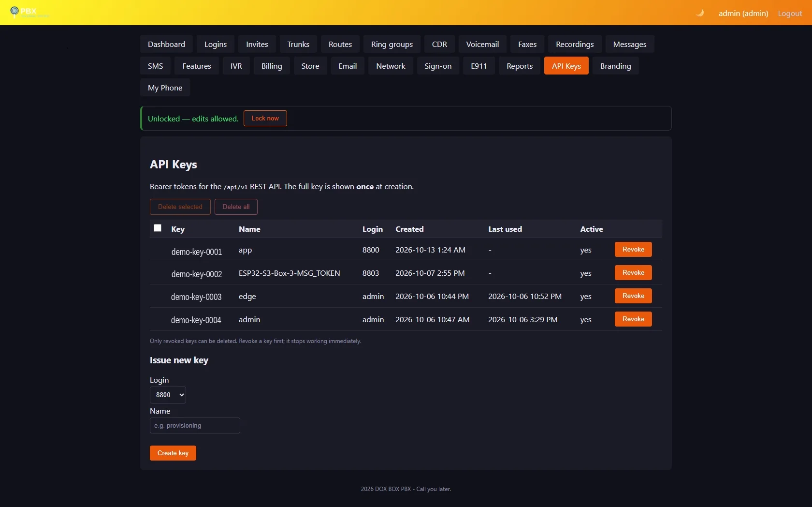The image size is (812, 507).
Task: Open the E911 tab
Action: 479,66
